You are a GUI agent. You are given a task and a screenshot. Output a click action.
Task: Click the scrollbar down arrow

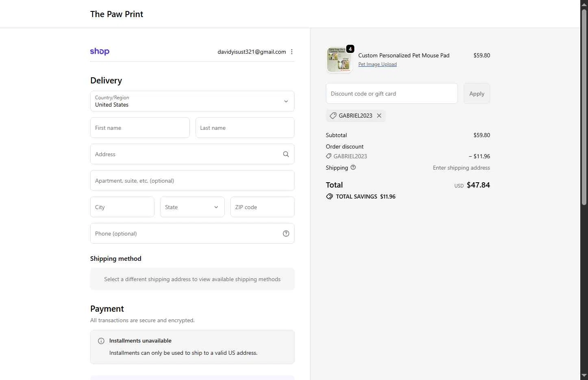coord(584,376)
